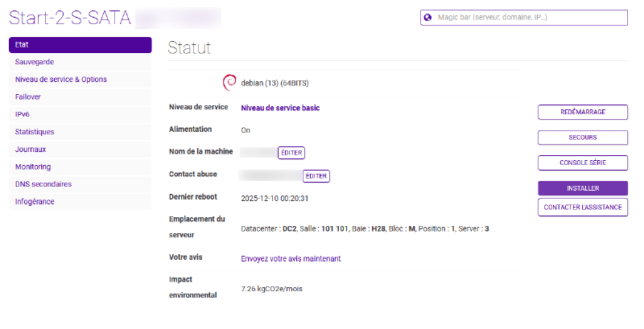The image size is (644, 329).
Task: Click the Emplacement du serveur label
Action: tap(197, 227)
